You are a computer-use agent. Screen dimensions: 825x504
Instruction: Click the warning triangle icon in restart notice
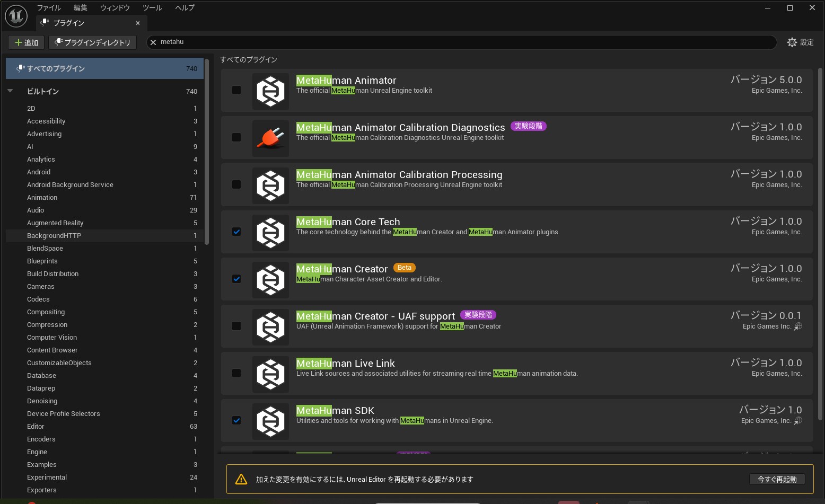pyautogui.click(x=241, y=480)
